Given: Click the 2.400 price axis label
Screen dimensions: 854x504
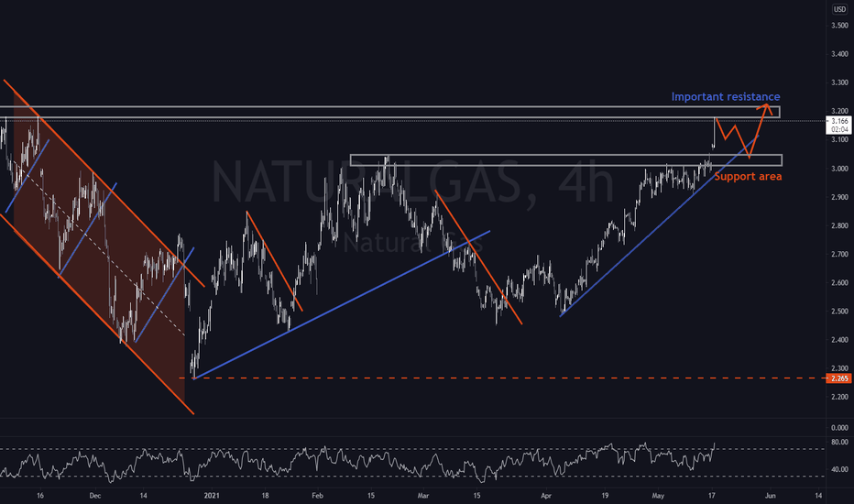Looking at the screenshot, I should 839,340.
